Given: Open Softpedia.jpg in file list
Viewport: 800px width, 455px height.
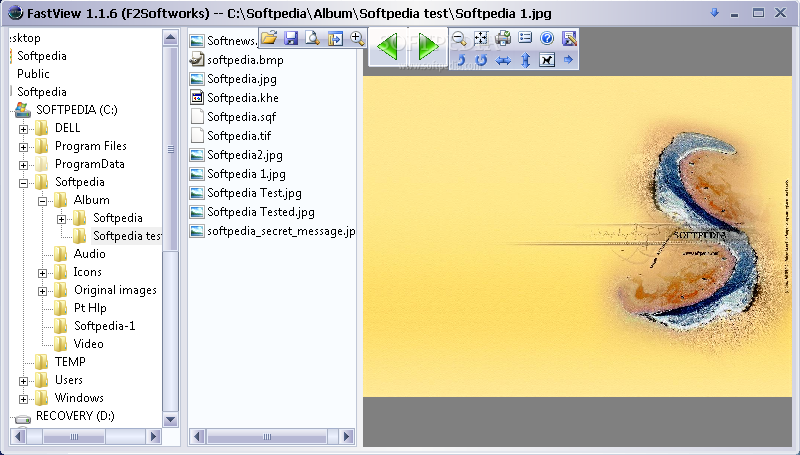Looking at the screenshot, I should (x=242, y=79).
